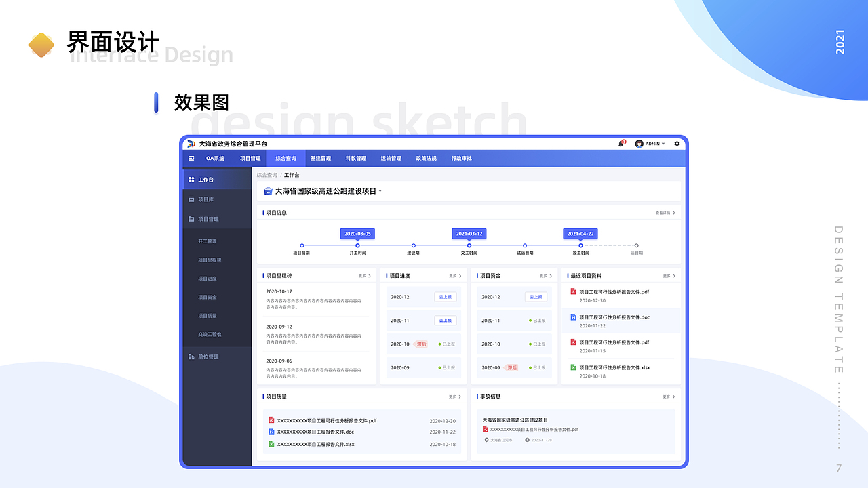The height and width of the screenshot is (488, 868).
Task: Click the ADMIN avatar icon
Action: pyautogui.click(x=638, y=144)
